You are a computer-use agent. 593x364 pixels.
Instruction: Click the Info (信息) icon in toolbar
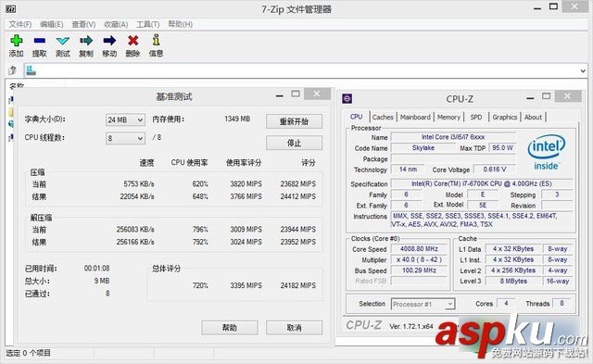point(156,40)
